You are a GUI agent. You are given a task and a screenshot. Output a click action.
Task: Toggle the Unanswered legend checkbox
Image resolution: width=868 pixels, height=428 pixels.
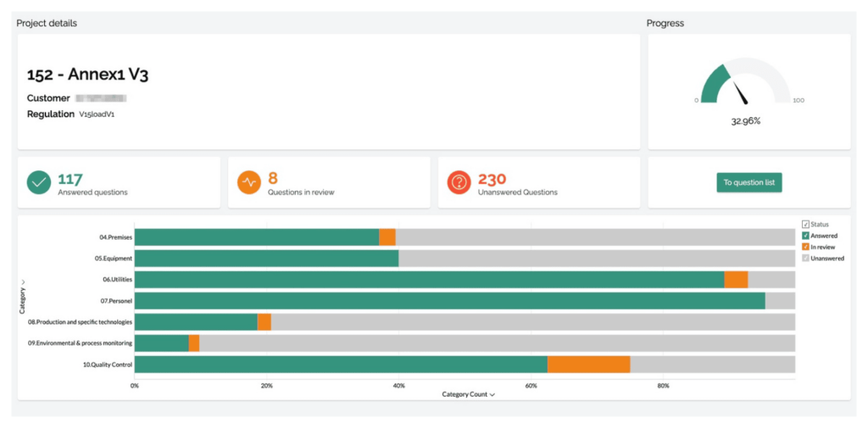point(805,258)
